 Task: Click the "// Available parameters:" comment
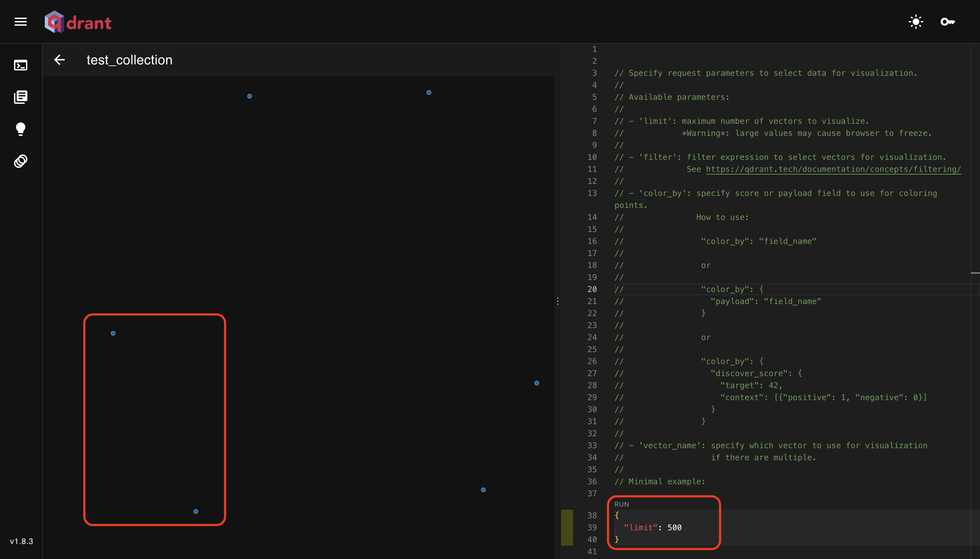pos(671,97)
